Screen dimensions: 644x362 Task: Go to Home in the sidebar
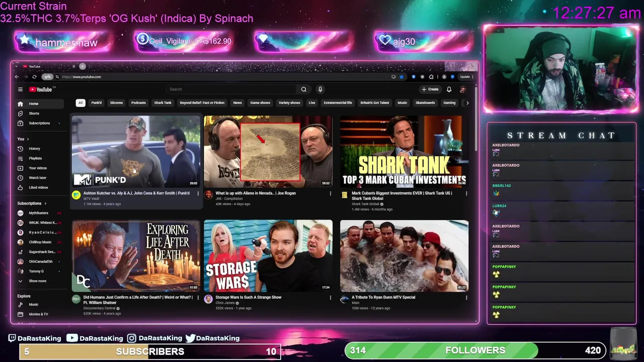click(40, 104)
